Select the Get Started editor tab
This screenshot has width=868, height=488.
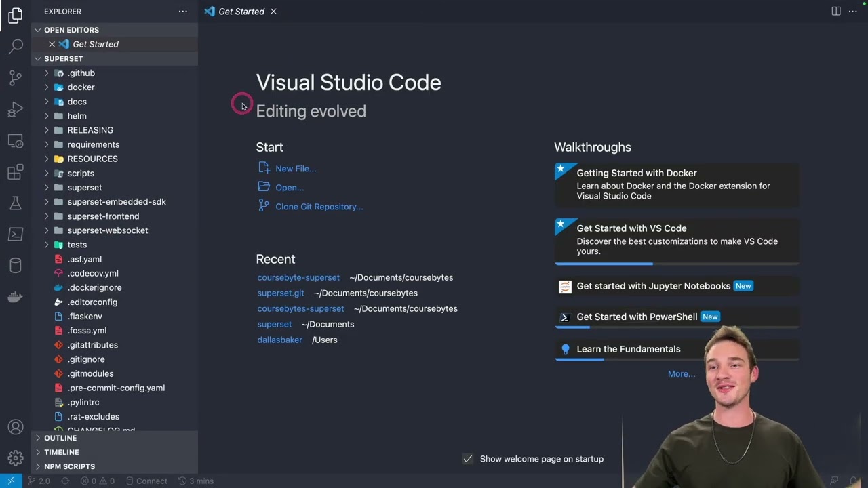click(241, 12)
